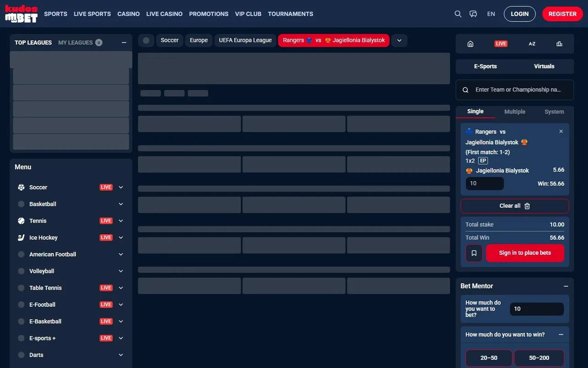Choose the 50–200 win range
Viewport: 588px width, 368px height.
539,358
